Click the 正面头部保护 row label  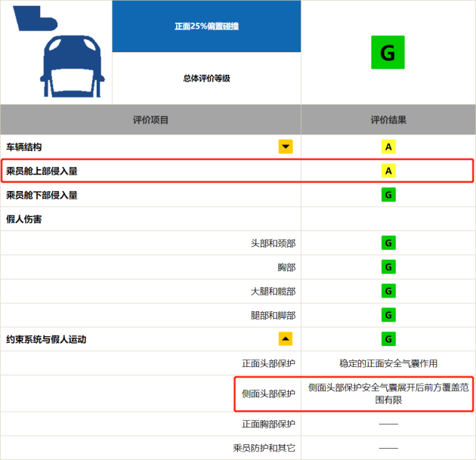click(x=268, y=363)
